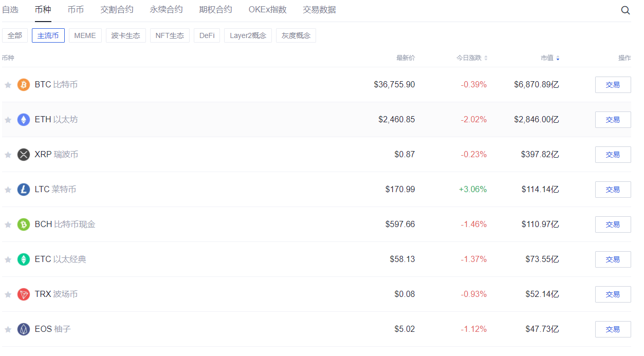Select the Layer2概念 filter
Image resolution: width=644 pixels, height=356 pixels.
248,35
